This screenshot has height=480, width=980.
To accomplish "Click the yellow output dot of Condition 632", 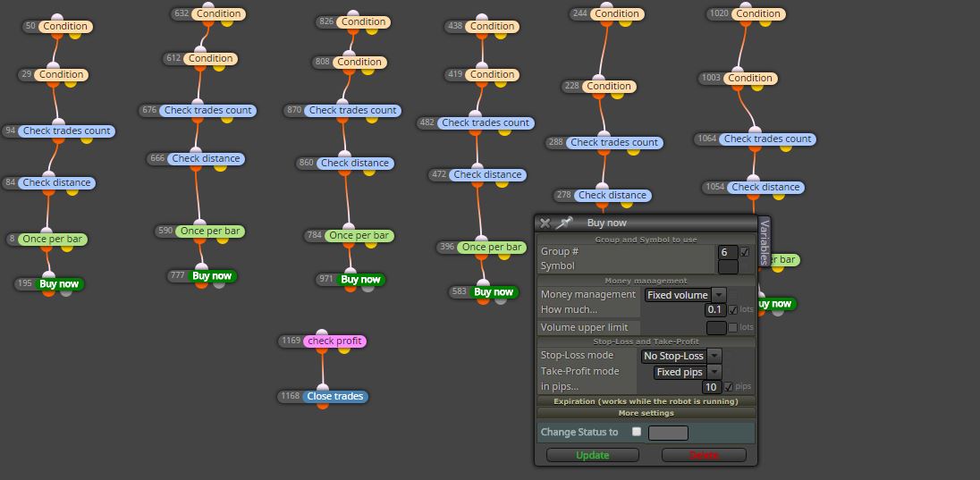I will click(227, 22).
